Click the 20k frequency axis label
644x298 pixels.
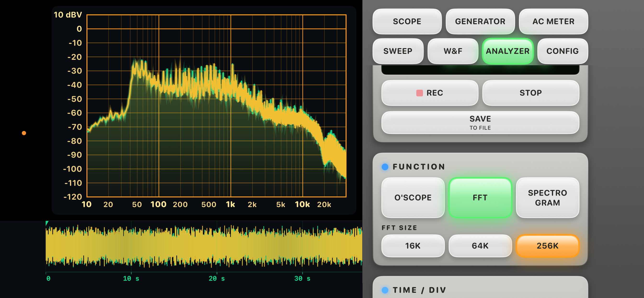tap(324, 205)
